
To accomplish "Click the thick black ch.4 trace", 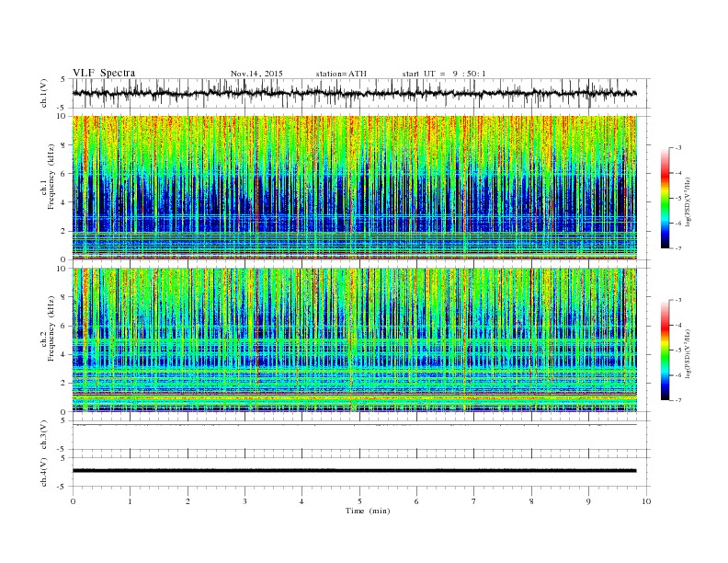I will coord(354,471).
